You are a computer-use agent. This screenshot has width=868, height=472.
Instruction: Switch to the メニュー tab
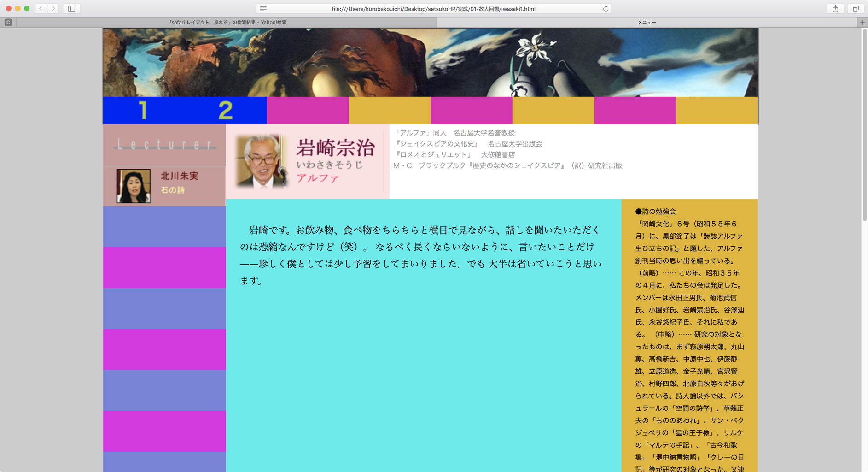click(x=647, y=22)
